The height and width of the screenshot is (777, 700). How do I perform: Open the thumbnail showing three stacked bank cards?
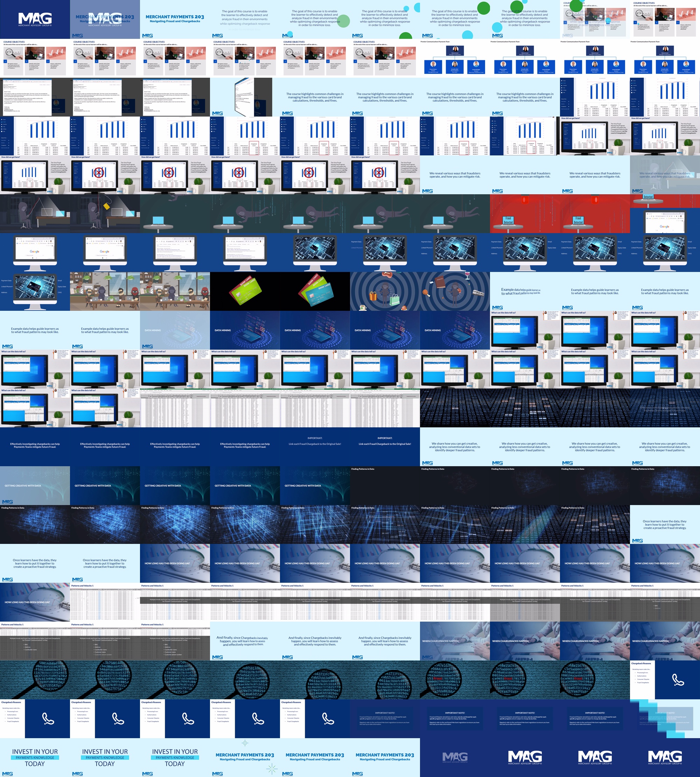tap(315, 292)
